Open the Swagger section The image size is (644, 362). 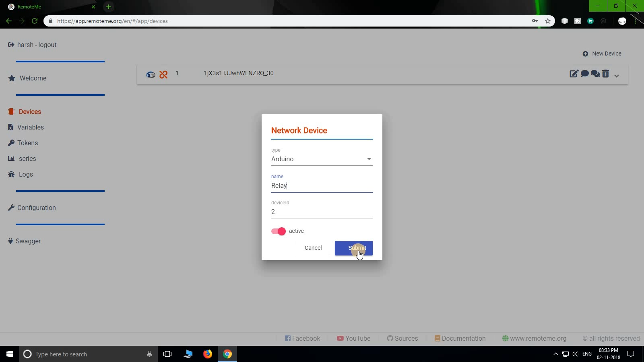pyautogui.click(x=28, y=241)
